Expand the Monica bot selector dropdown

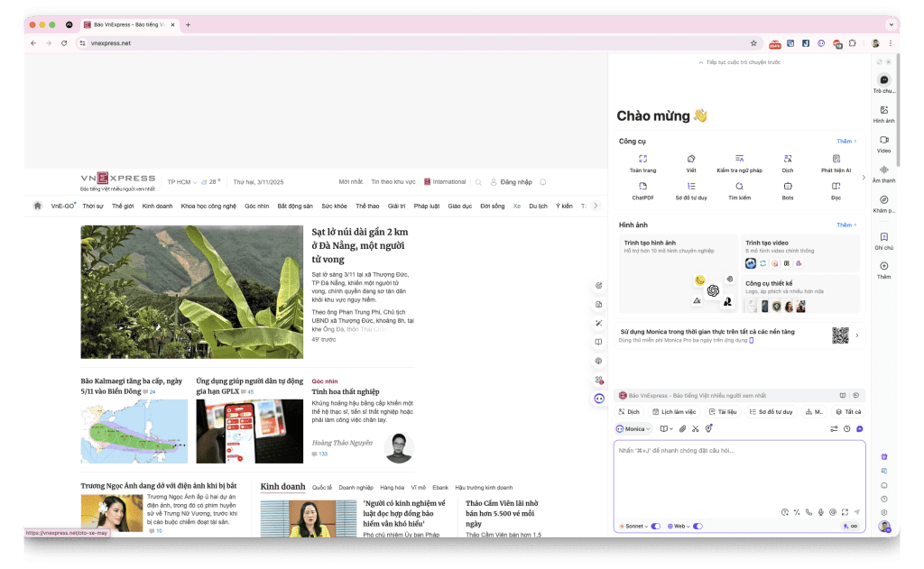[x=633, y=428]
